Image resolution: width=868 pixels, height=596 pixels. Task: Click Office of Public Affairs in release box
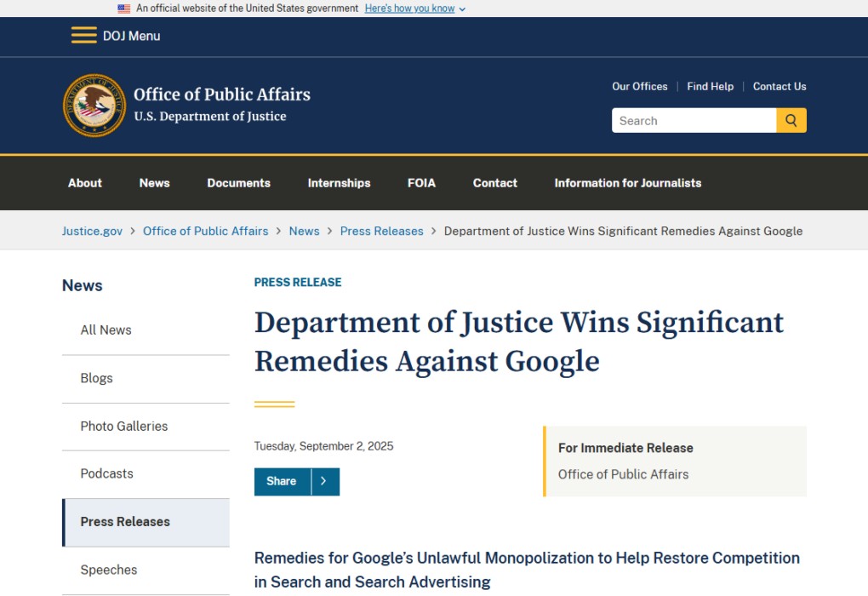pos(623,475)
